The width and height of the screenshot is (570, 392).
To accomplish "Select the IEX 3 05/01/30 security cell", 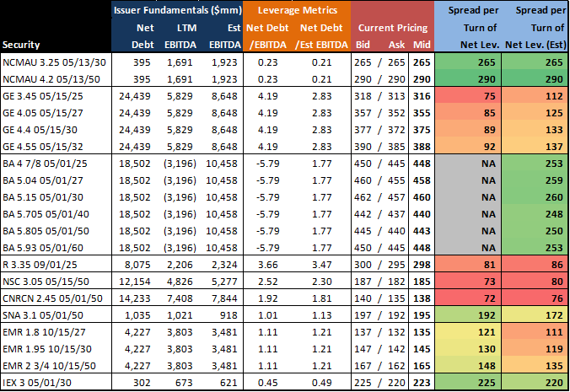I will [36, 382].
